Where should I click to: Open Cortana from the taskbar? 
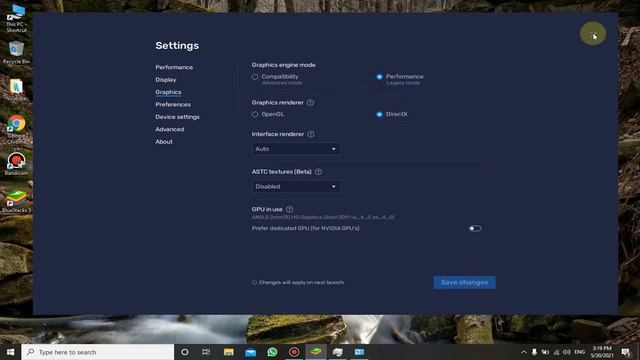pos(185,352)
